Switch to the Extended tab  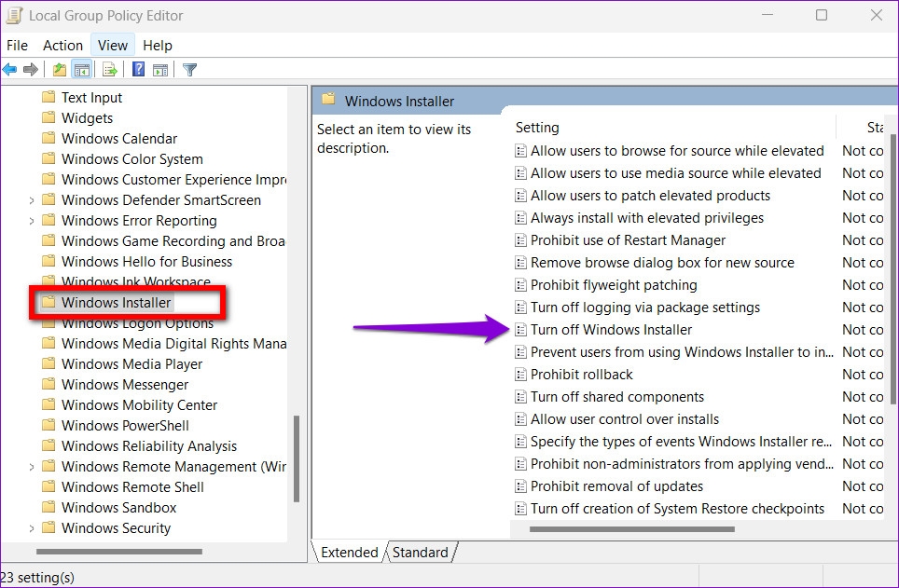[x=349, y=552]
